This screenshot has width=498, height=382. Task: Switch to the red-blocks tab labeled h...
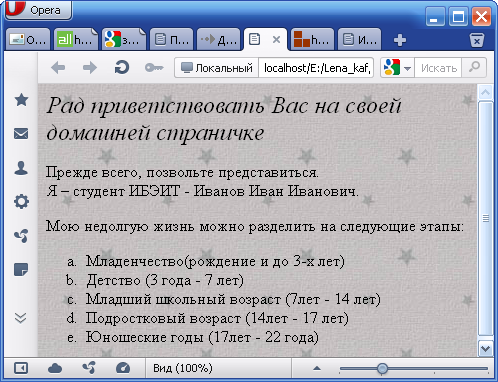click(312, 40)
